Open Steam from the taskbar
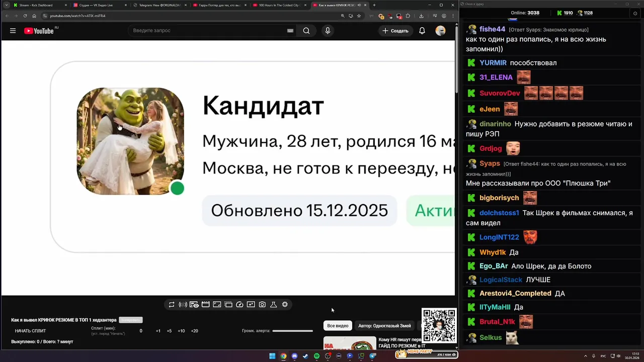 (305, 356)
